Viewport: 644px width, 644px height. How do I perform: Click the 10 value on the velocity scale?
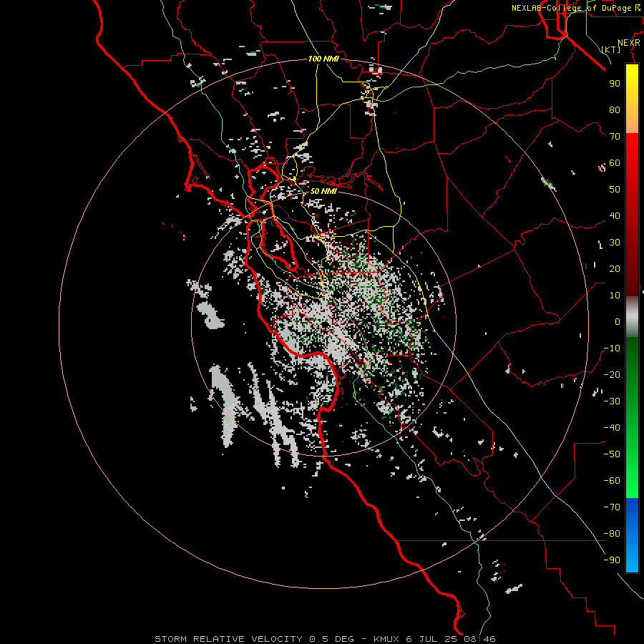coord(615,296)
